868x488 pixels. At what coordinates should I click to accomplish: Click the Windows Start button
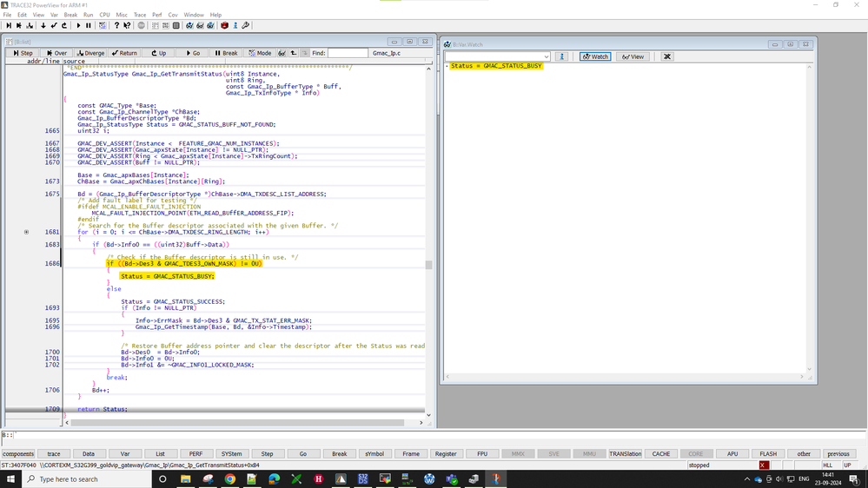(10, 479)
